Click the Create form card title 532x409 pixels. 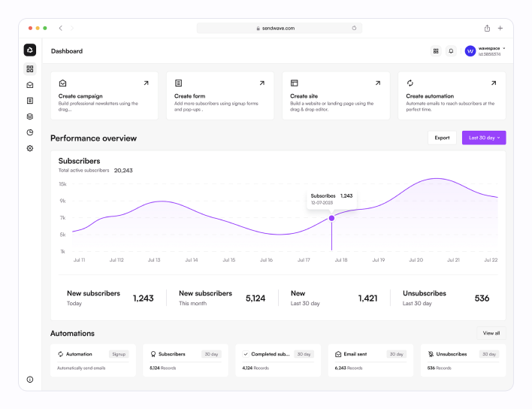[x=189, y=96]
